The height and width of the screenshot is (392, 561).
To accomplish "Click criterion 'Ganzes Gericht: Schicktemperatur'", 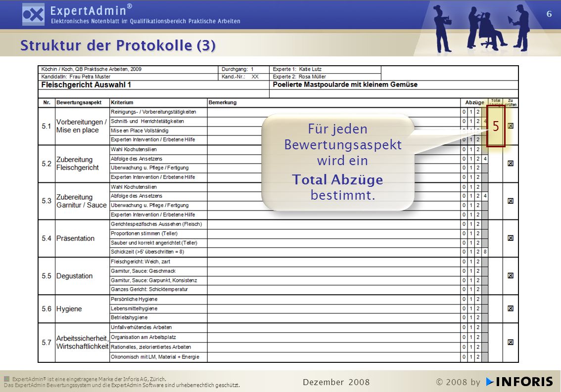I will [149, 289].
